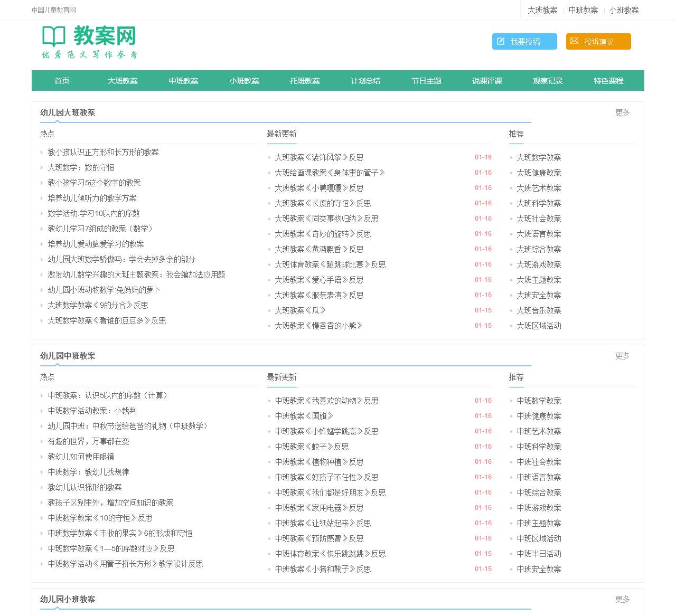Viewport: 676px width, 616px height.
Task: Select 最新更新 tab in 大班教案 section
Action: click(x=281, y=134)
